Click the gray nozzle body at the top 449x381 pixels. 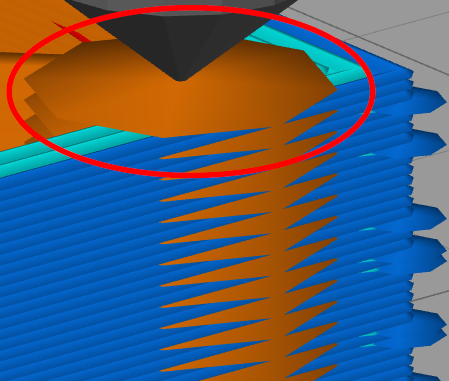pos(182,7)
